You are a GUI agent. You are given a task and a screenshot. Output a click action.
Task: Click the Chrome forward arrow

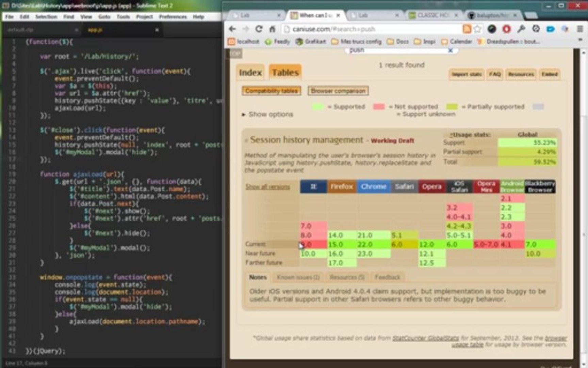click(x=246, y=29)
